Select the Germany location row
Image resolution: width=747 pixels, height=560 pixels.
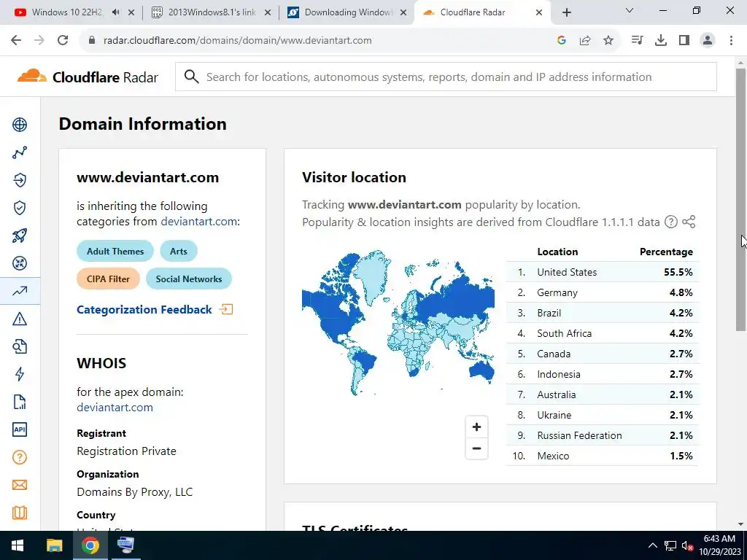pyautogui.click(x=603, y=292)
